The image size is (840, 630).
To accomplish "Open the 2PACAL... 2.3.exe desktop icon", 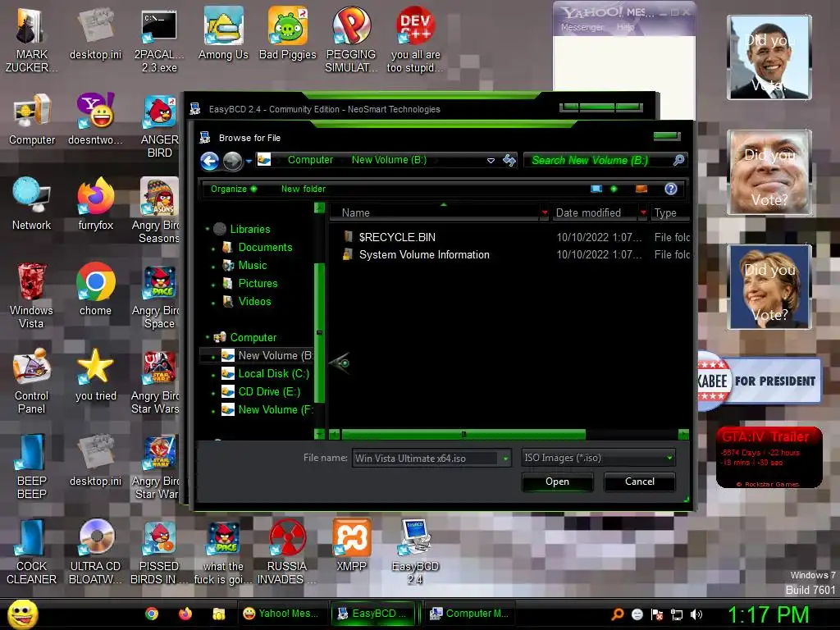I will pos(159,39).
